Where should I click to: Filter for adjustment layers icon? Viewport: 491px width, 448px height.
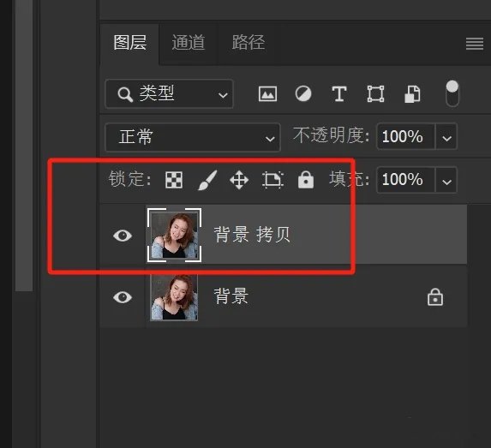point(303,94)
